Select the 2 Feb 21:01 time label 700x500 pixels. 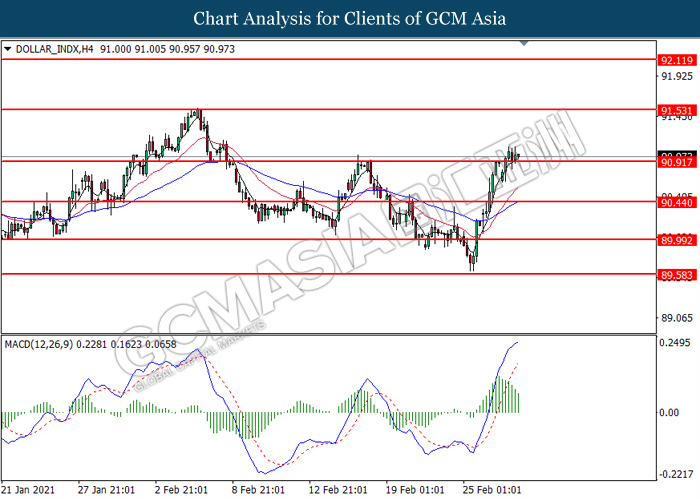(x=183, y=491)
